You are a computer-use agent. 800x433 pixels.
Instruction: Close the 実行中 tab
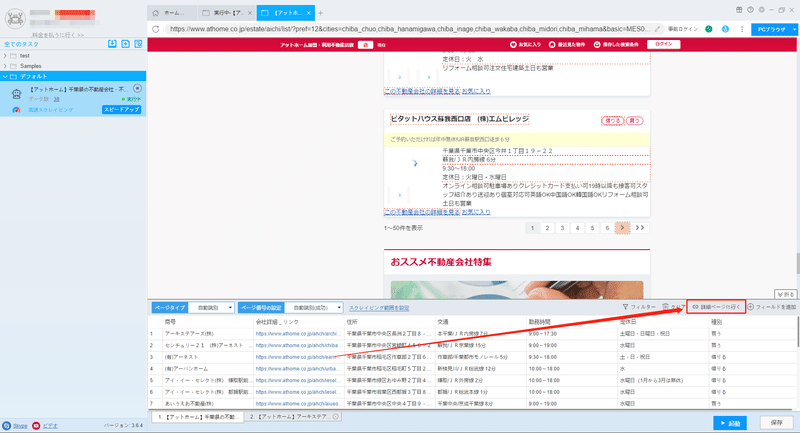250,13
